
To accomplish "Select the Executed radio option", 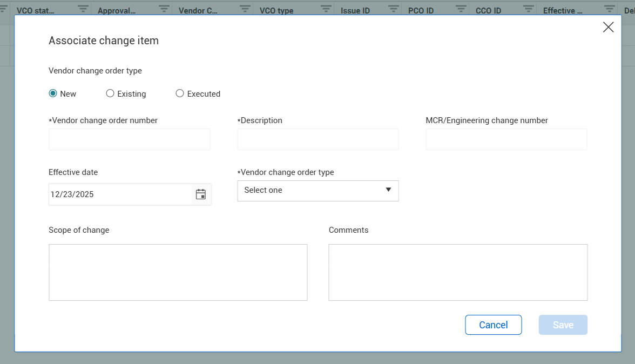I will click(180, 93).
